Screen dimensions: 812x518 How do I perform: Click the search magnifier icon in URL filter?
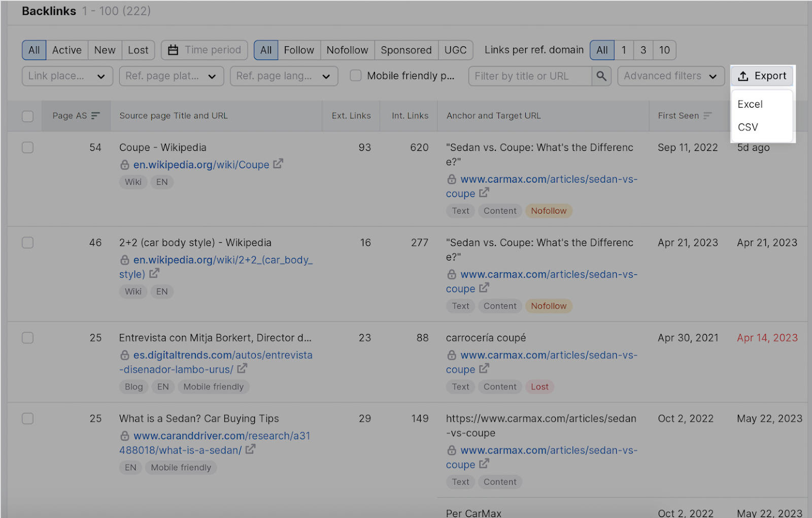point(601,76)
